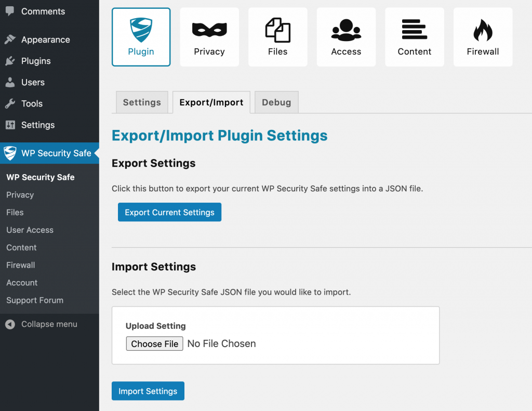Click the Import Settings button
This screenshot has height=411, width=532.
click(148, 391)
